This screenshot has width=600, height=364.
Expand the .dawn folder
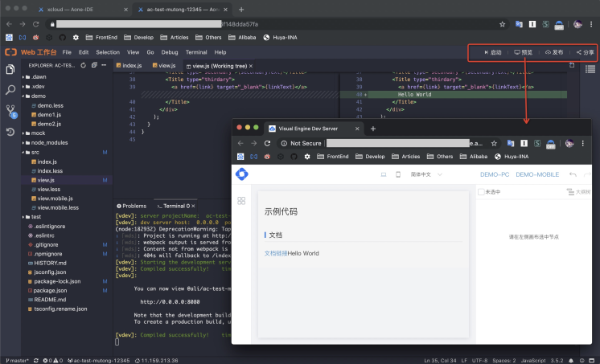click(x=23, y=77)
